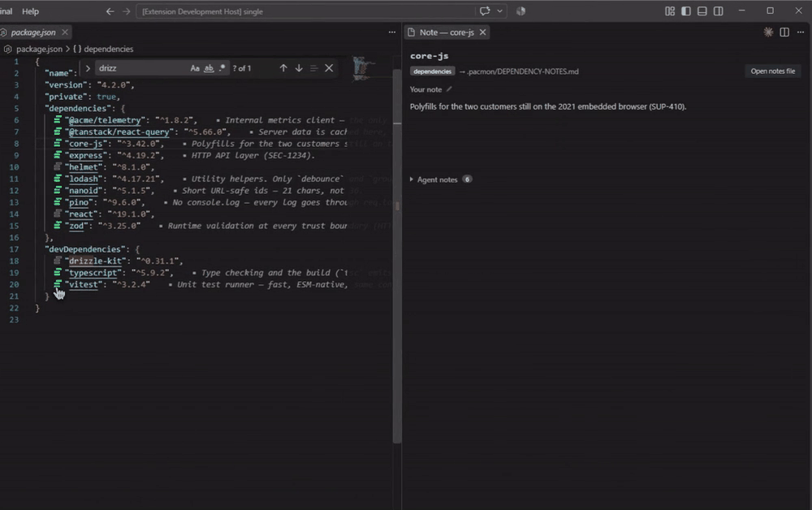This screenshot has width=812, height=510.
Task: Go forward with the navigation arrow
Action: 127,11
